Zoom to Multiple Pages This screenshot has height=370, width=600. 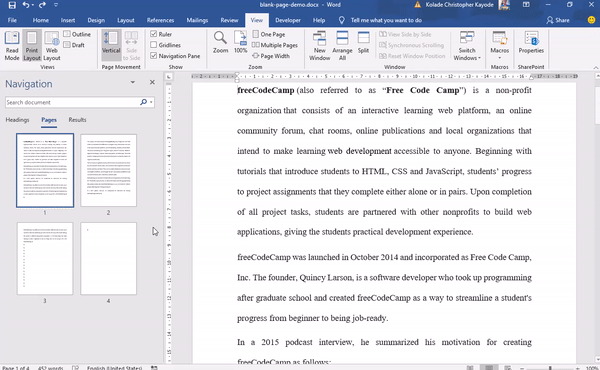275,45
